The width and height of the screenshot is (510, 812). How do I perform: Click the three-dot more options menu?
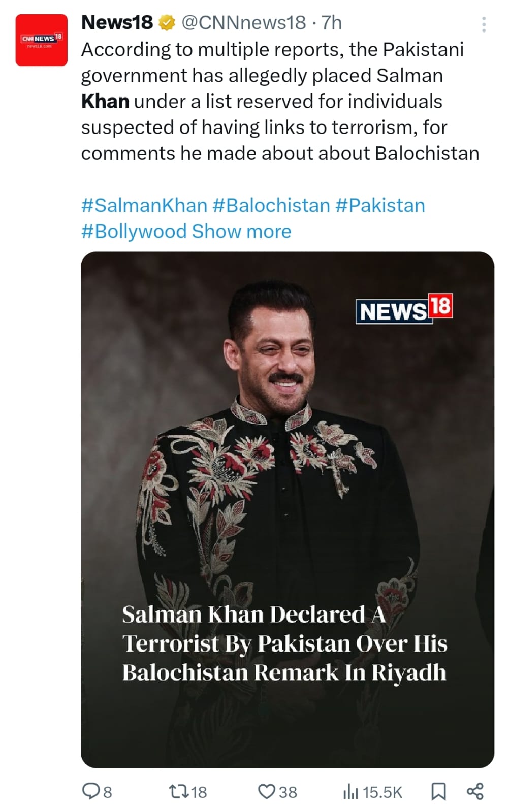pos(484,24)
